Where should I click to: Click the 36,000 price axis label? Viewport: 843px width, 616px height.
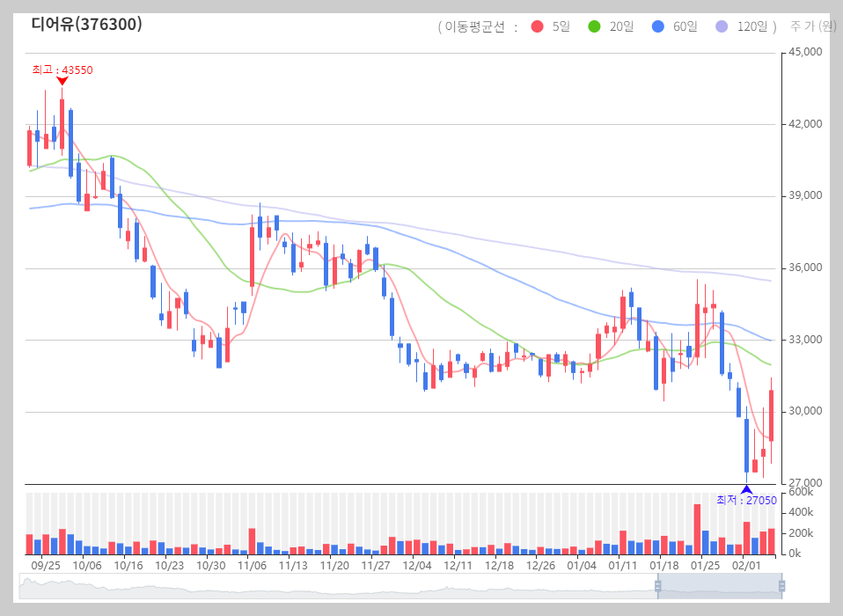point(805,268)
